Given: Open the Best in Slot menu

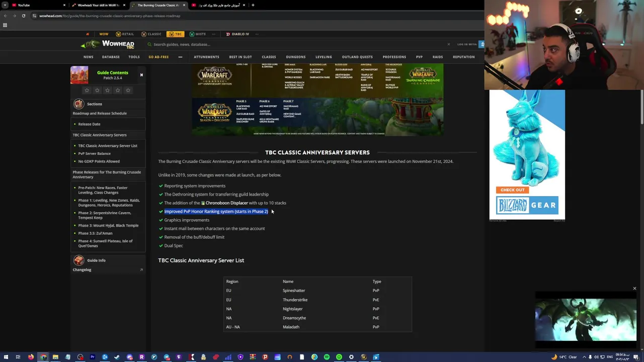Looking at the screenshot, I should pos(240,57).
